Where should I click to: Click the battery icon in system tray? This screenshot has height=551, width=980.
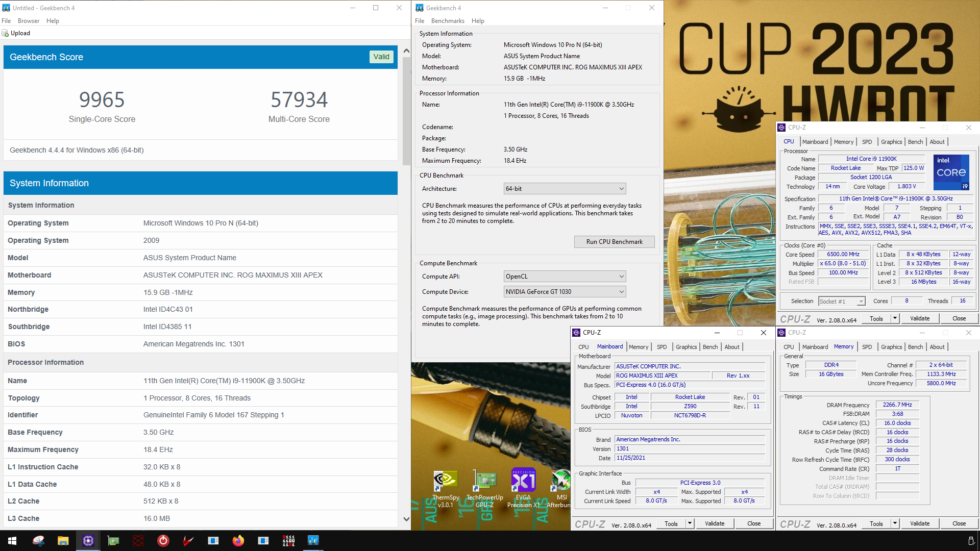tap(971, 540)
